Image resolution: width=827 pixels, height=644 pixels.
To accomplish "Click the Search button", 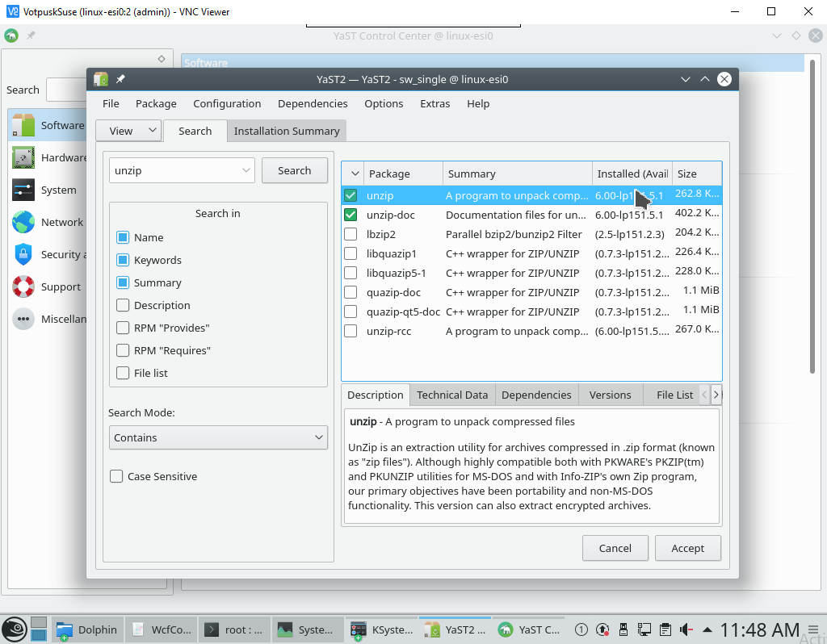I will tap(294, 170).
